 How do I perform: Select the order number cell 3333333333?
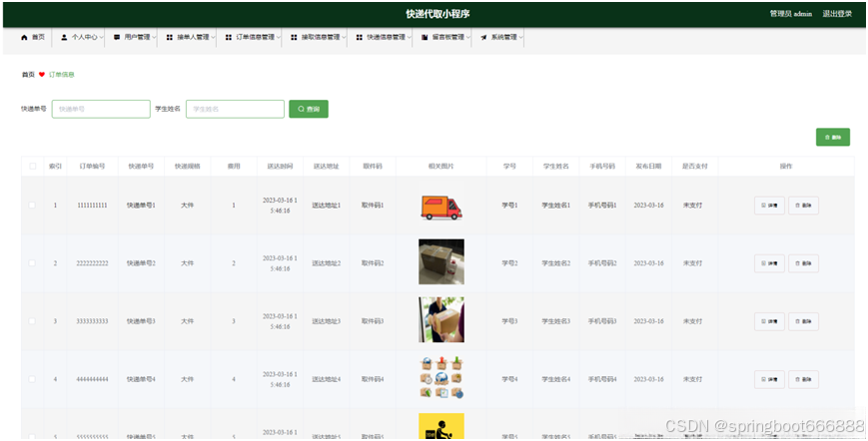[92, 321]
